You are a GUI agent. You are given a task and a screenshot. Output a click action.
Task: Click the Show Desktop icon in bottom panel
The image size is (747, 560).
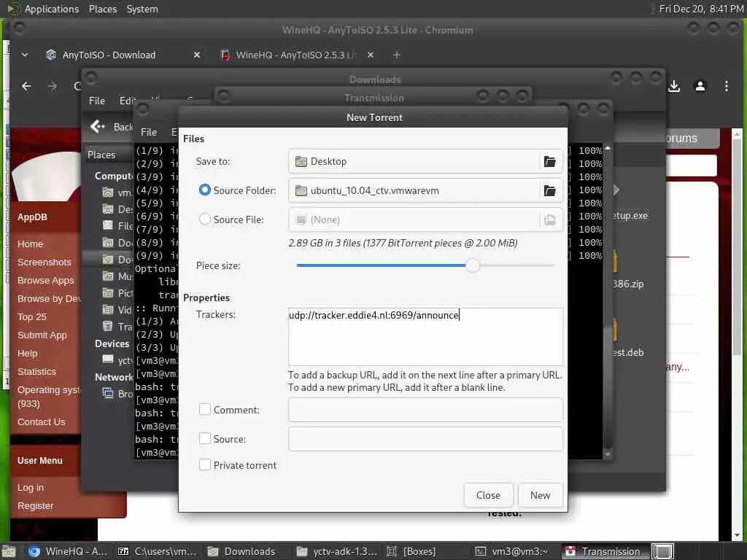[9, 551]
